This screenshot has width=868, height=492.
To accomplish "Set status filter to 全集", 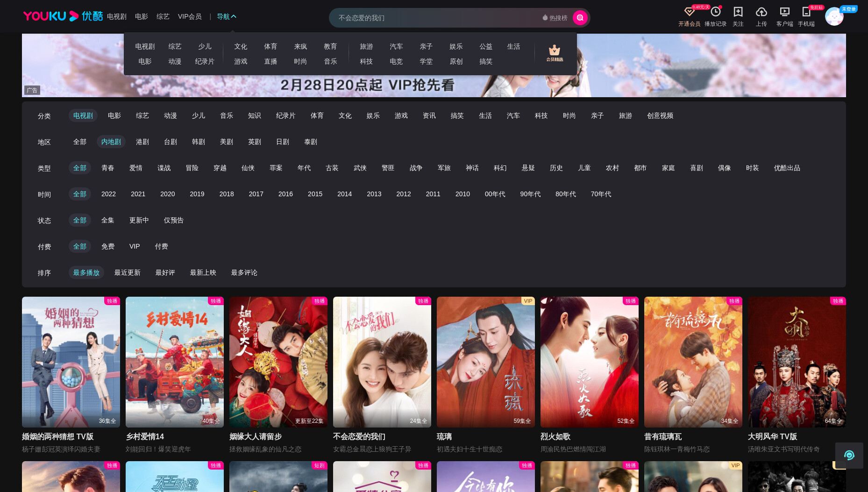I will pyautogui.click(x=108, y=220).
